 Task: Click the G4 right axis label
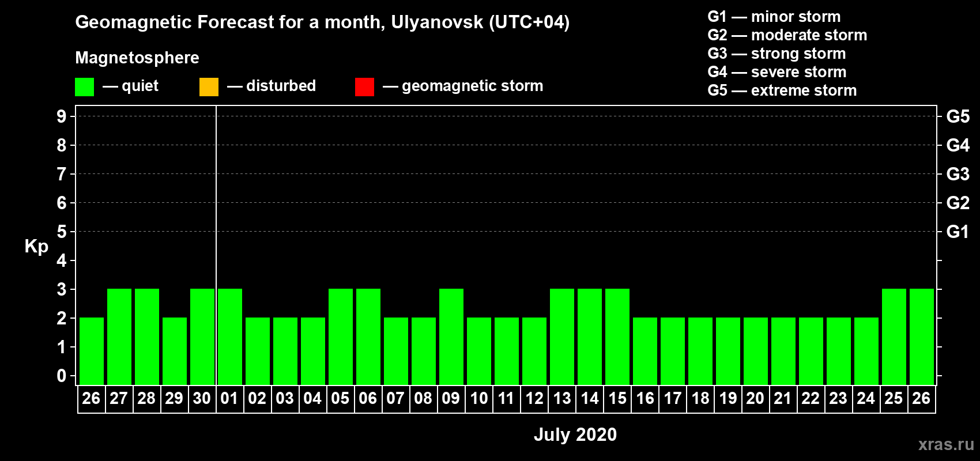pos(958,145)
